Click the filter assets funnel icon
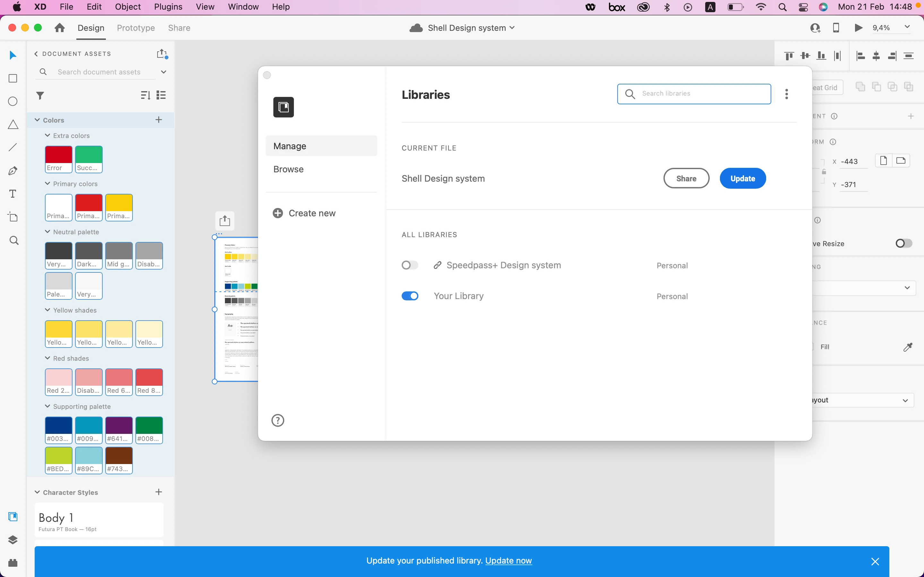The width and height of the screenshot is (924, 577). 40,95
